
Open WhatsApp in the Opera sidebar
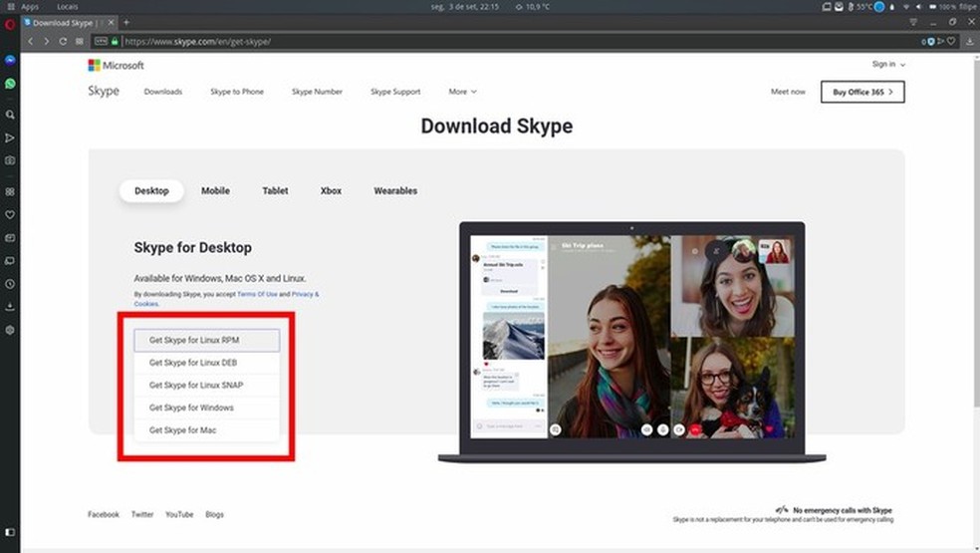tap(10, 84)
